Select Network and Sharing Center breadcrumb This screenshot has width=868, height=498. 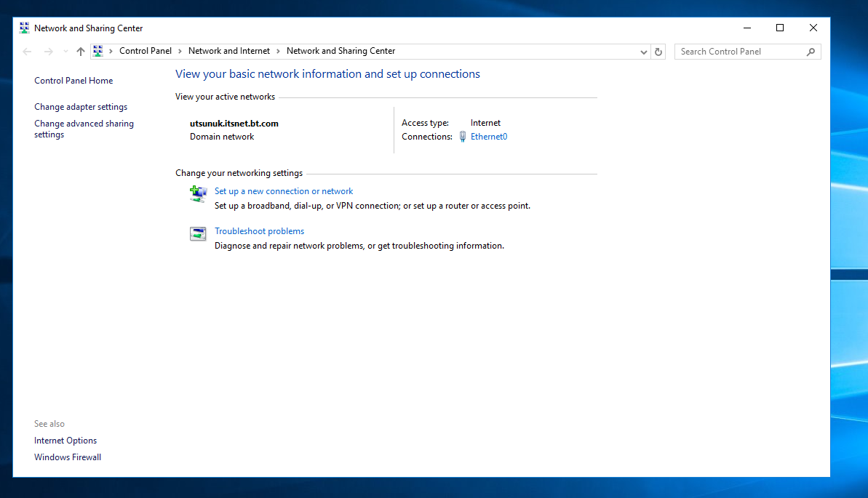tap(341, 51)
